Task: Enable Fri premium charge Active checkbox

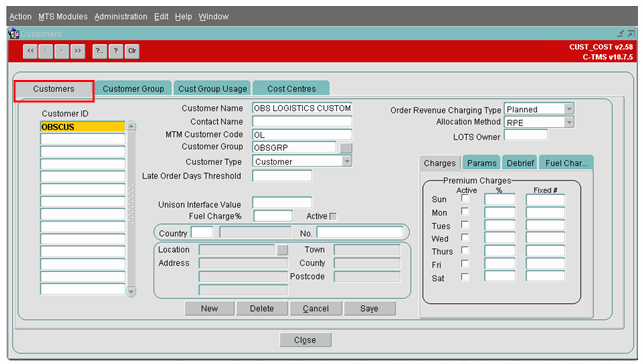Action: click(465, 264)
